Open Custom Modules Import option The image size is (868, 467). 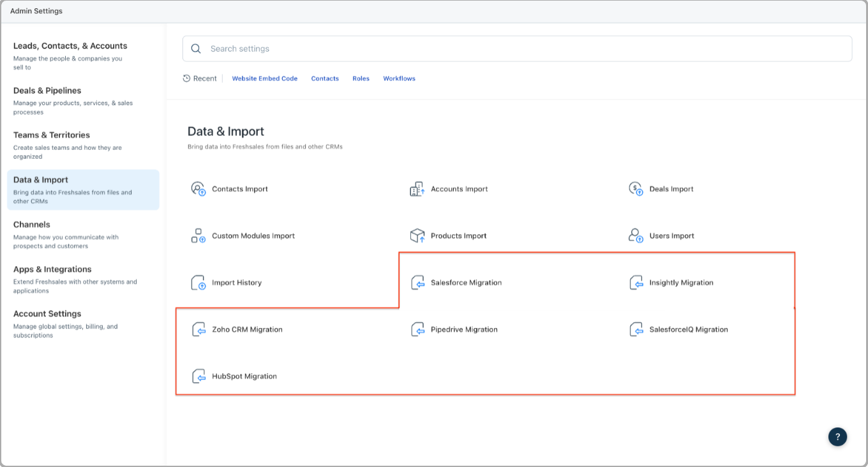[x=253, y=236]
